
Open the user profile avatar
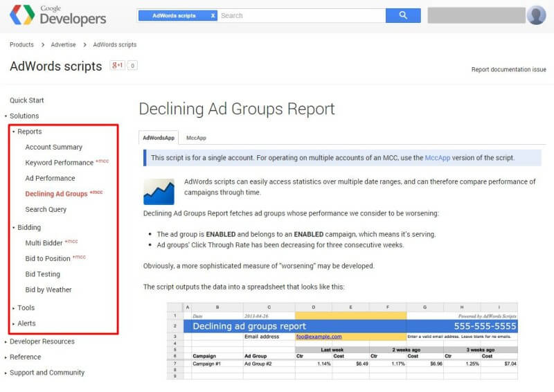click(x=536, y=15)
